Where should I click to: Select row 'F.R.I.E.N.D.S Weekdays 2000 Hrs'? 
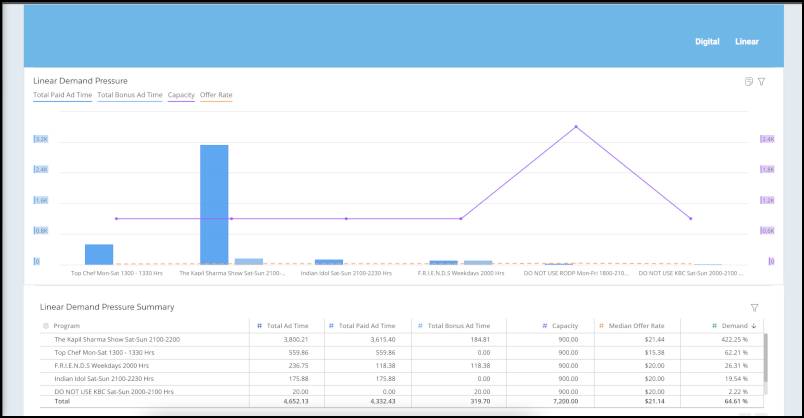[x=401, y=366]
